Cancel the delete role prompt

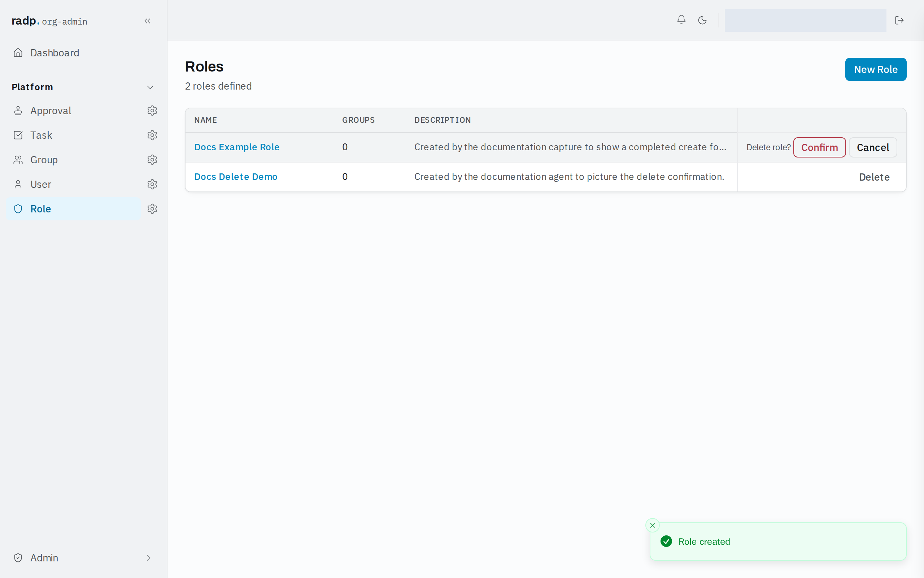pos(873,147)
